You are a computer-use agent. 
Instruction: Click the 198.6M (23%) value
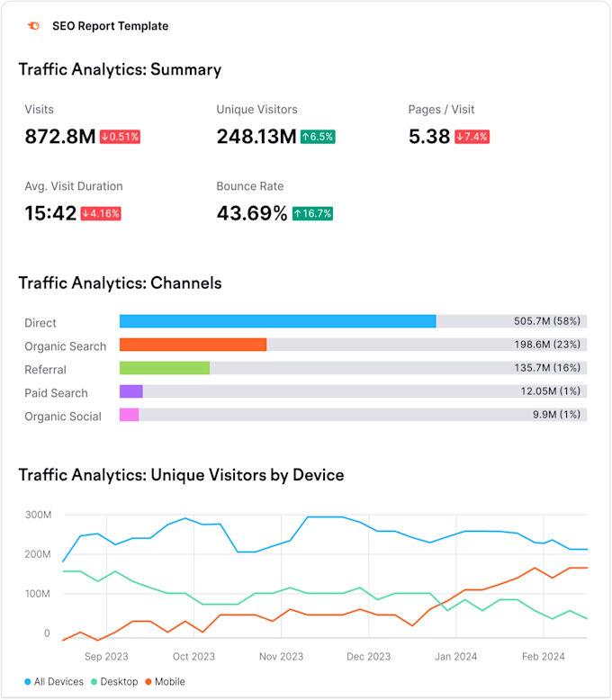(547, 345)
